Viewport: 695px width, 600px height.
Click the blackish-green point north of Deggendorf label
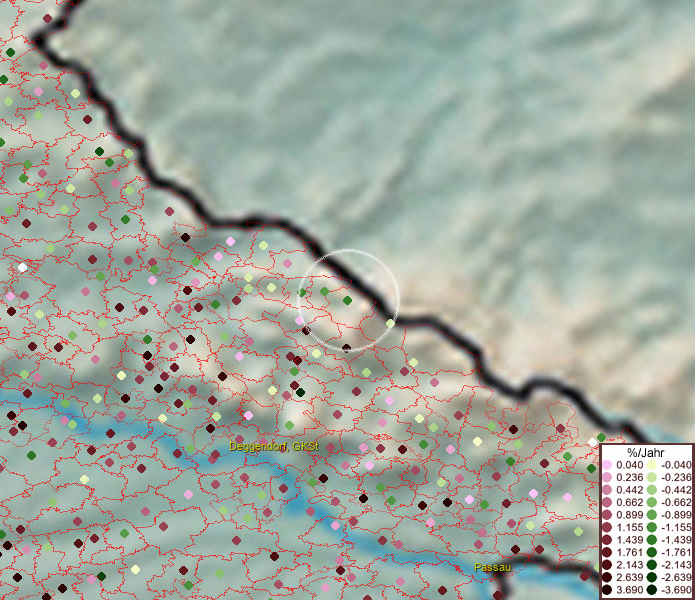pyautogui.click(x=301, y=392)
